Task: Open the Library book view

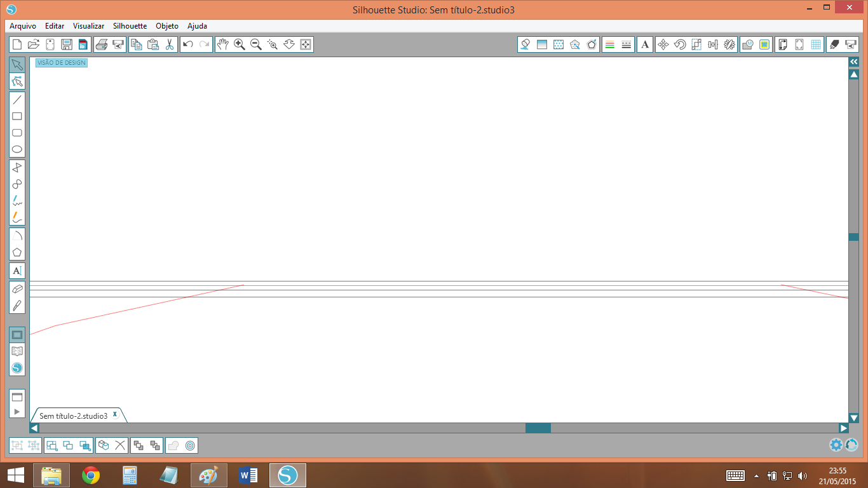Action: pyautogui.click(x=17, y=351)
